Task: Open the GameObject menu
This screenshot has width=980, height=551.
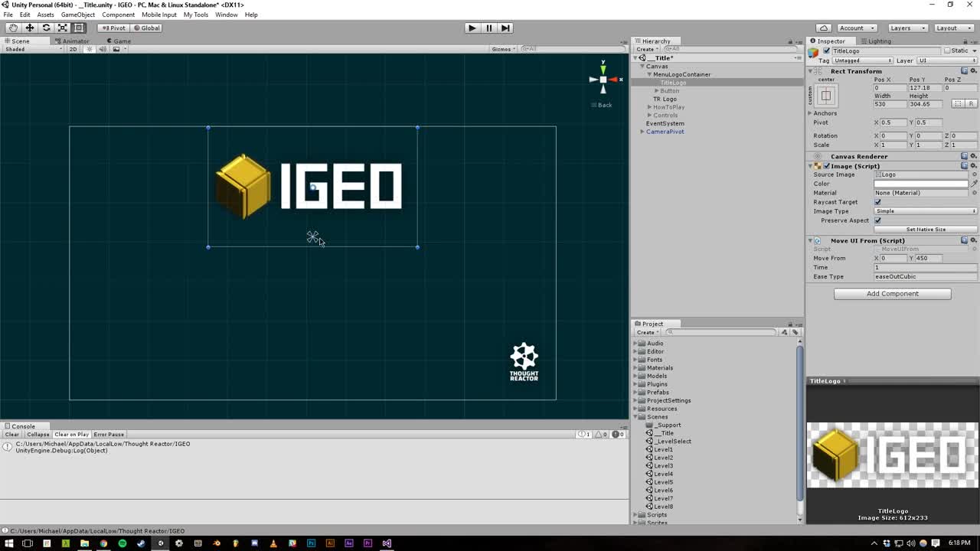Action: (78, 15)
